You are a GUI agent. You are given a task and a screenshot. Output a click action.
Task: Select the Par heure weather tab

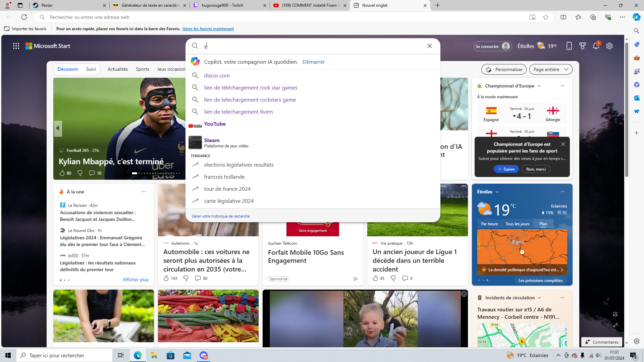click(x=489, y=224)
